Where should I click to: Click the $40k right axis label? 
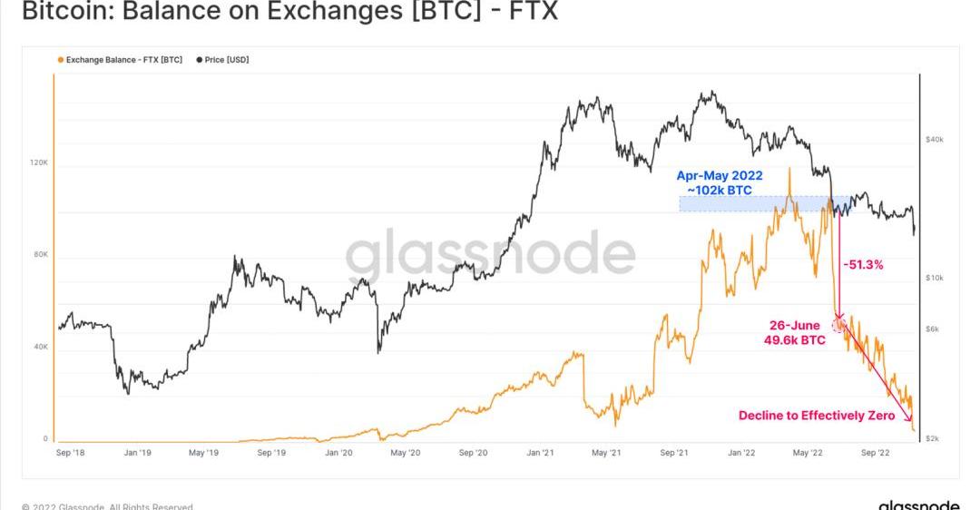[x=935, y=140]
